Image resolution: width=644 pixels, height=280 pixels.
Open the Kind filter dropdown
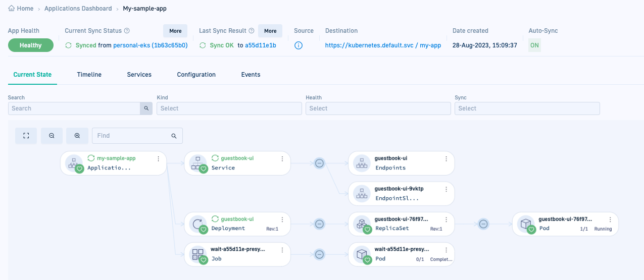click(x=229, y=108)
